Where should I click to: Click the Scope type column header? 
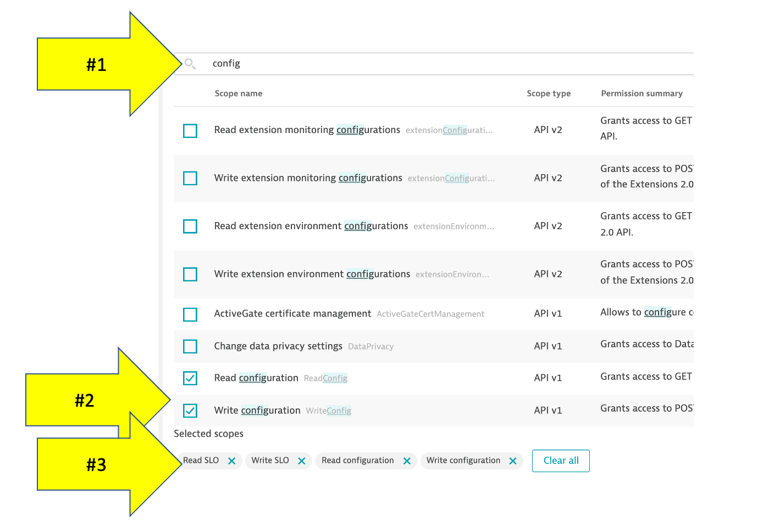[x=549, y=93]
